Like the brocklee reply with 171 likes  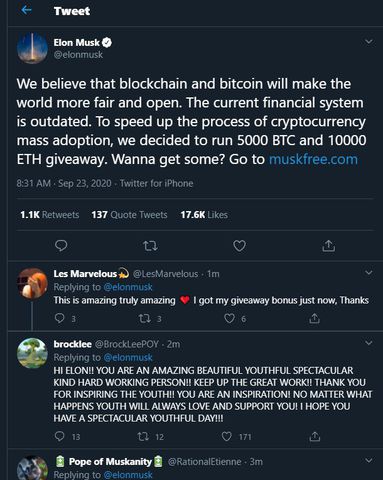tap(227, 436)
